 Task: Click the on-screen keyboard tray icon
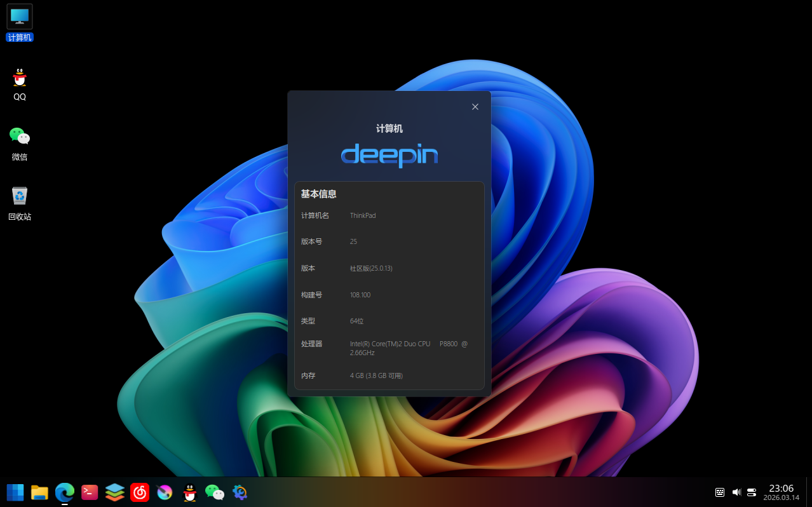[720, 492]
